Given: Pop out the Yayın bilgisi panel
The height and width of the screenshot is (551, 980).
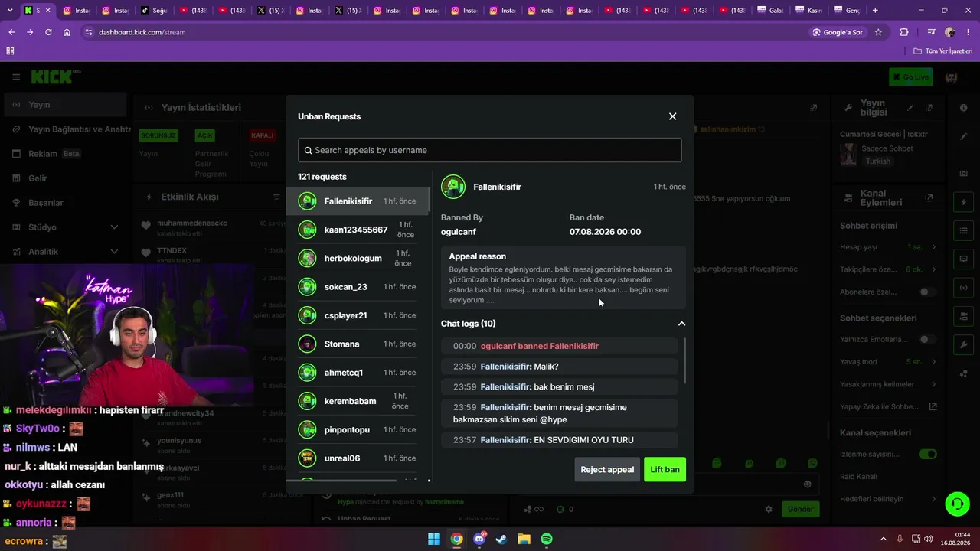Looking at the screenshot, I should [929, 108].
